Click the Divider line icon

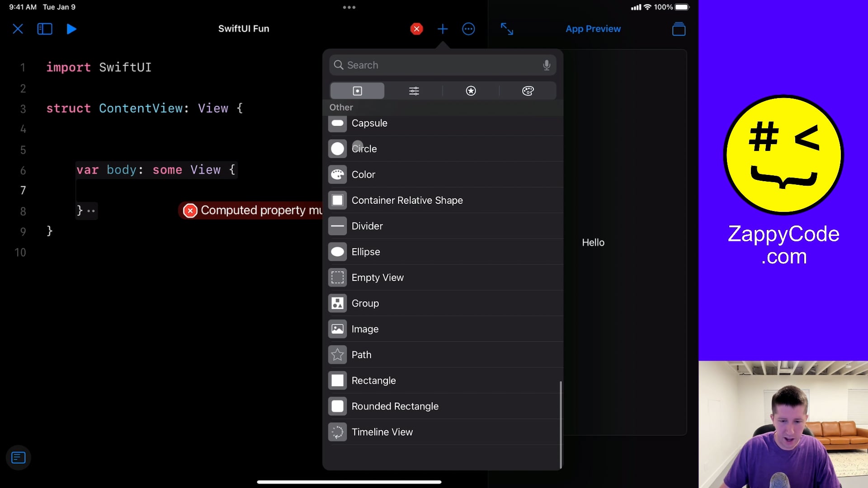(x=337, y=226)
